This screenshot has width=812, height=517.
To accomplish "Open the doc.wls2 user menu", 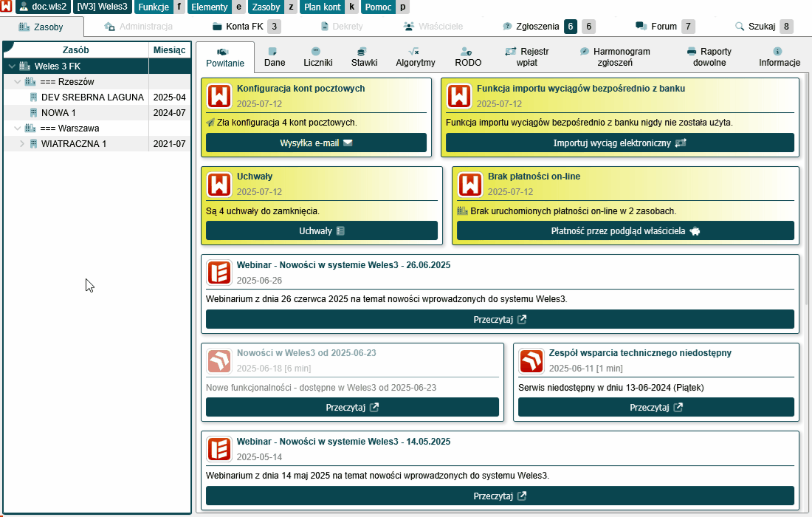I will coord(44,7).
